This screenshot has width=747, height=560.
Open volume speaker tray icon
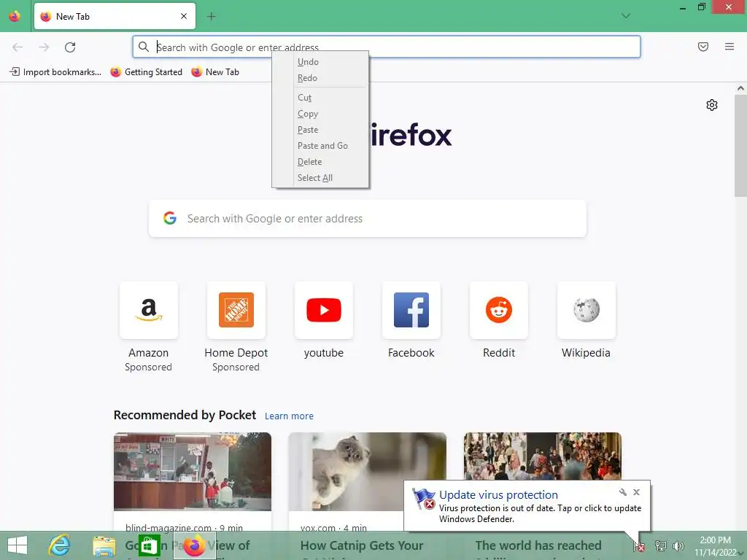pos(678,545)
